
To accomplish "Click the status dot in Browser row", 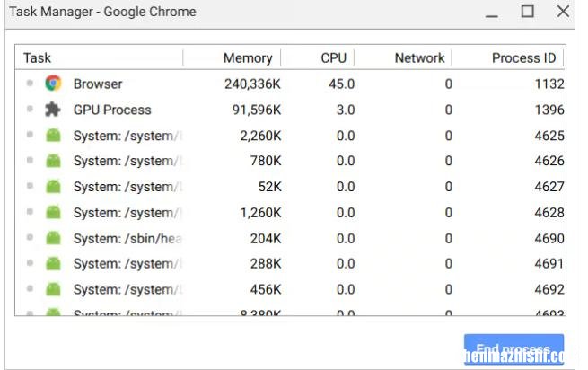I will coord(30,83).
